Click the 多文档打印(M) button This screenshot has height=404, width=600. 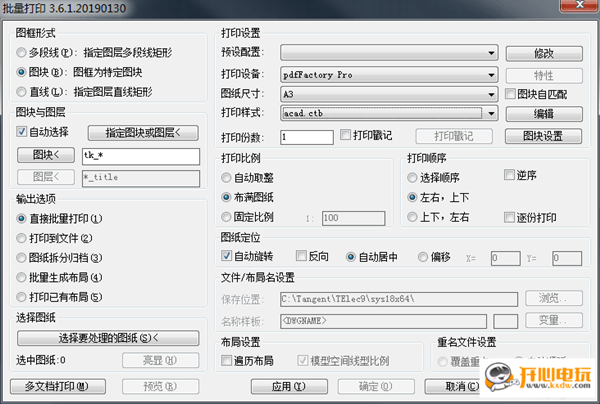pyautogui.click(x=58, y=386)
